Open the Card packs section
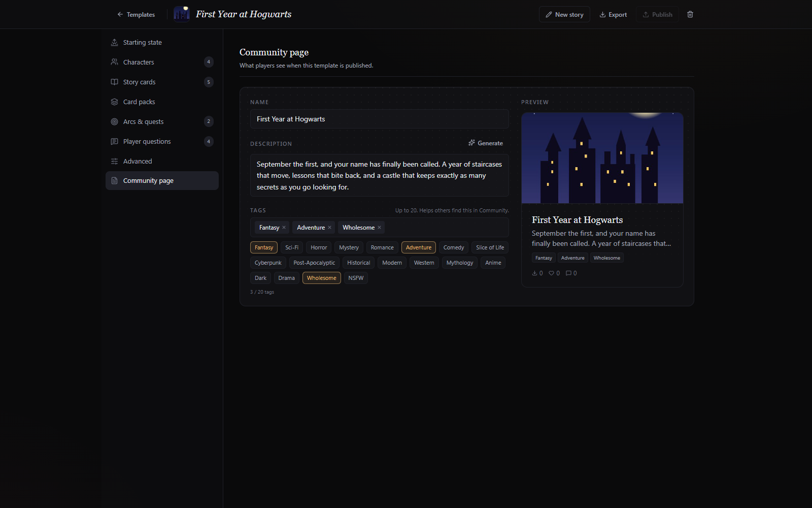 coord(162,102)
